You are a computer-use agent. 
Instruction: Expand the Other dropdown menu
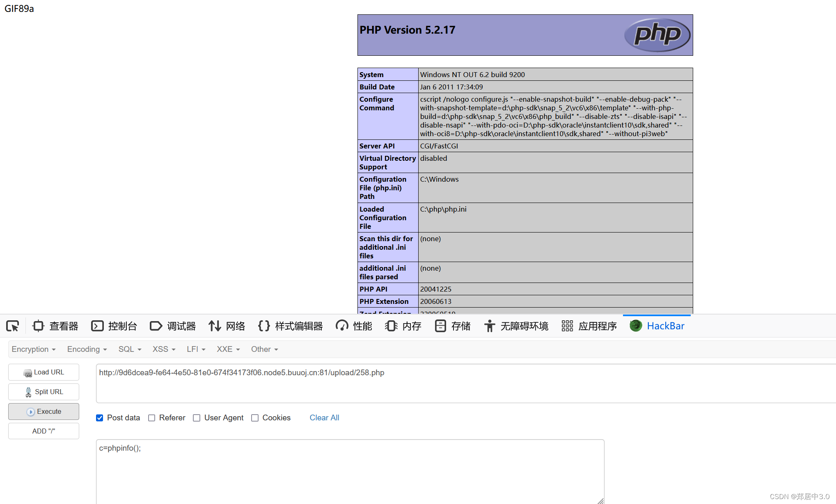pos(264,349)
